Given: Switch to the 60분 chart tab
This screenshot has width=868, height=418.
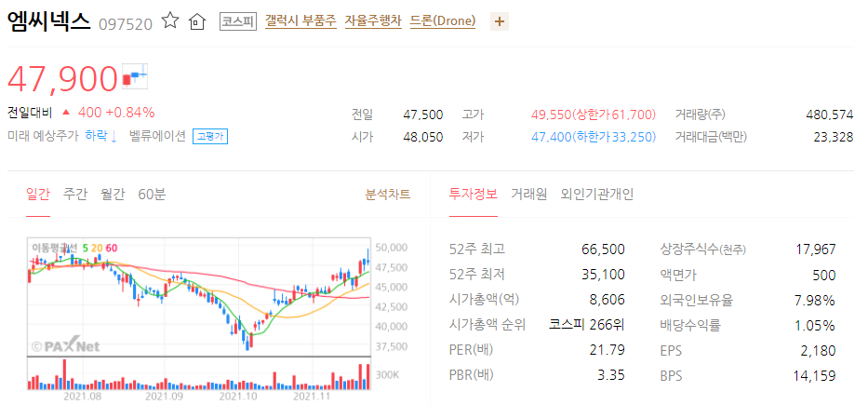Looking at the screenshot, I should pos(152,195).
